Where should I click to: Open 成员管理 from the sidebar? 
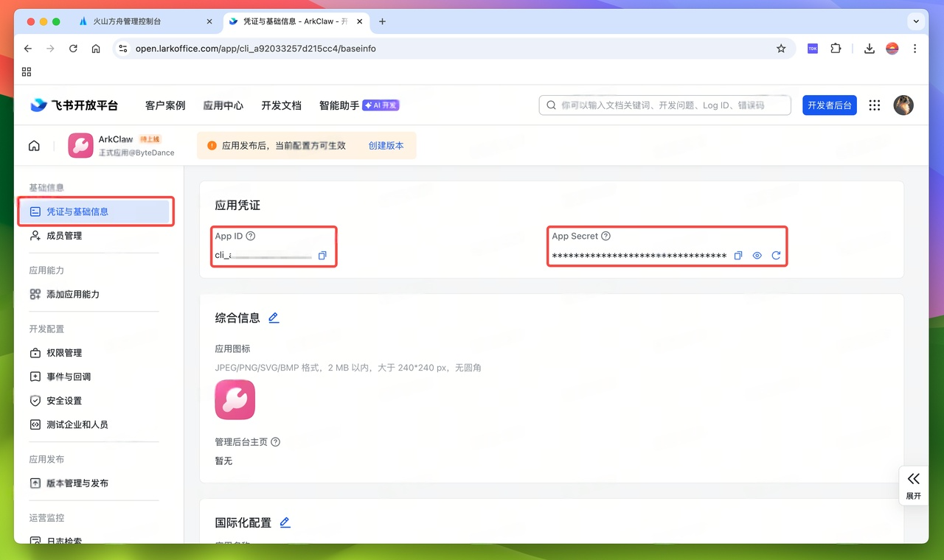coord(65,237)
